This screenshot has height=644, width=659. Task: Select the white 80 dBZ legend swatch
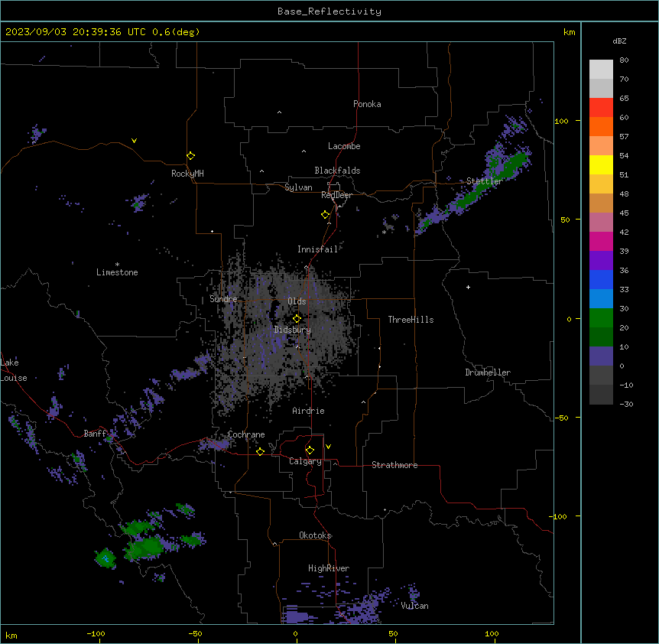pos(601,70)
